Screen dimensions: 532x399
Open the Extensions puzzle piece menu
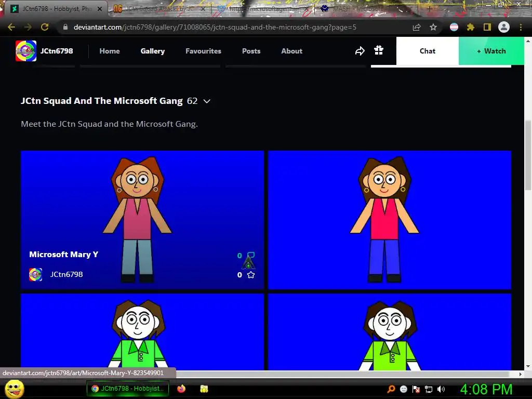coord(470,27)
